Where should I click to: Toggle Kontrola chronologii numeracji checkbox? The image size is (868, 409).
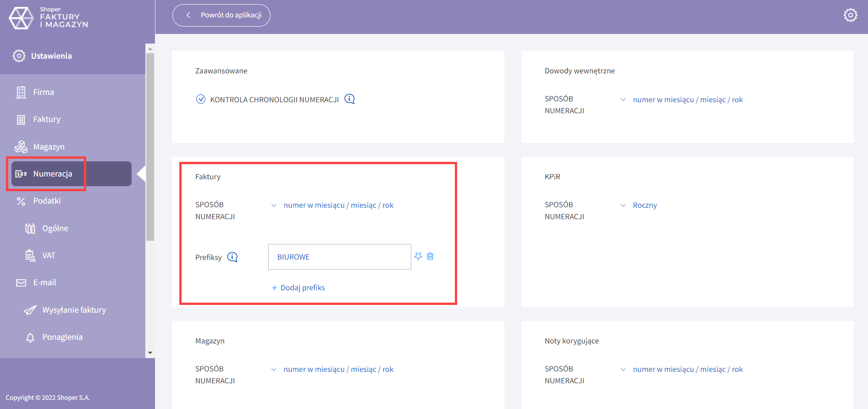(x=201, y=99)
